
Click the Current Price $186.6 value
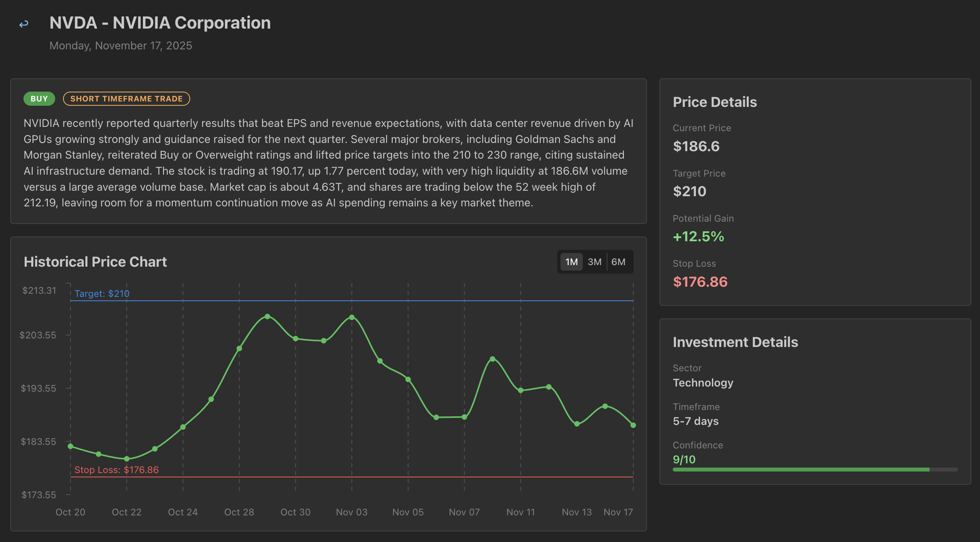(696, 146)
